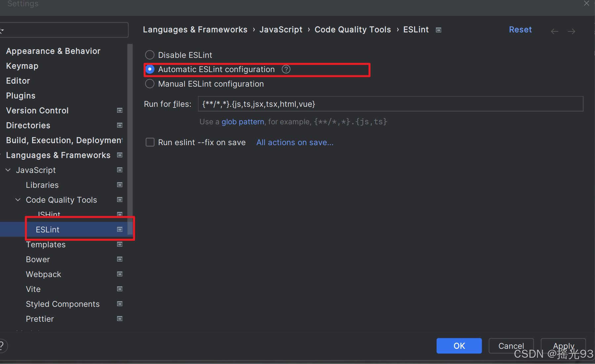Click the forward navigation arrow
Screen dimensions: 595x364
(572, 31)
